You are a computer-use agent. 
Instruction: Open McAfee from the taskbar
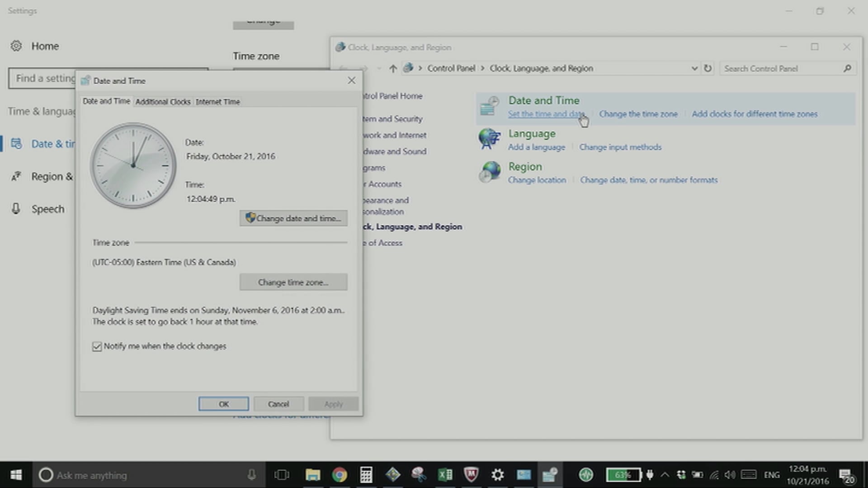471,475
